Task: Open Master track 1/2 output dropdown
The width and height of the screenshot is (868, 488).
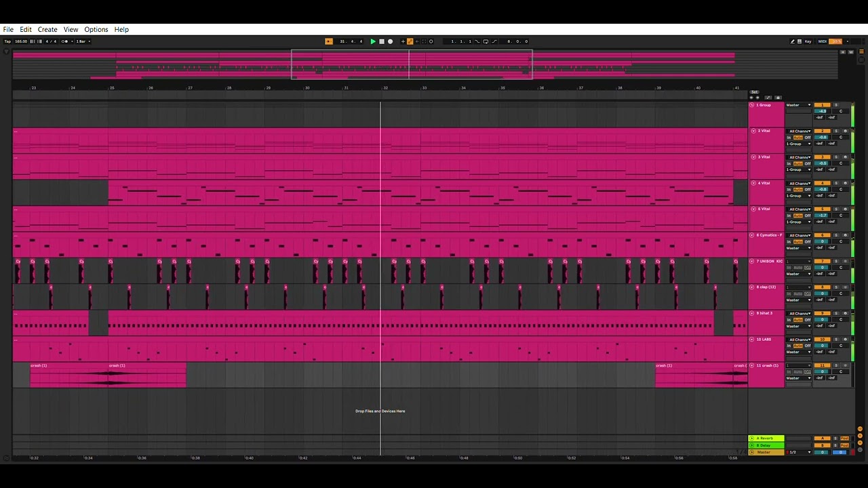Action: [799, 452]
